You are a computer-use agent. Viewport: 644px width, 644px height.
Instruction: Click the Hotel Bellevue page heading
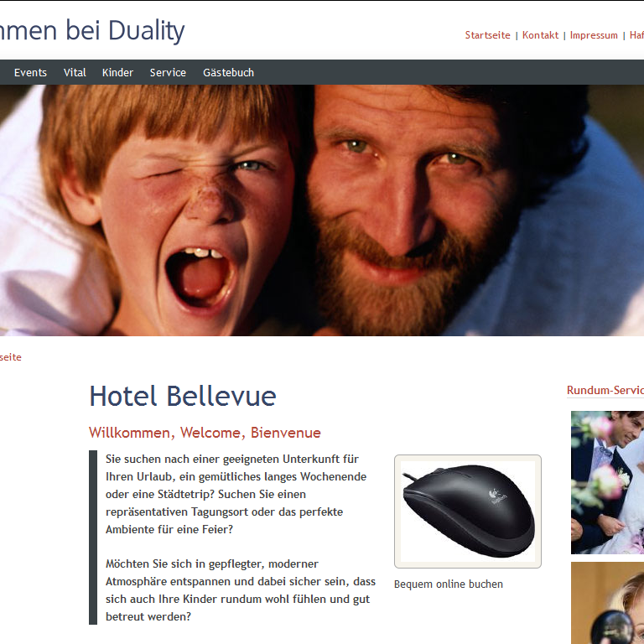(183, 396)
